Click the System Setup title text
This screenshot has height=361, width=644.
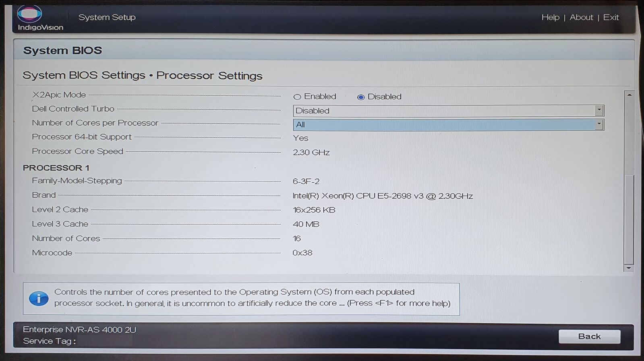pyautogui.click(x=107, y=17)
